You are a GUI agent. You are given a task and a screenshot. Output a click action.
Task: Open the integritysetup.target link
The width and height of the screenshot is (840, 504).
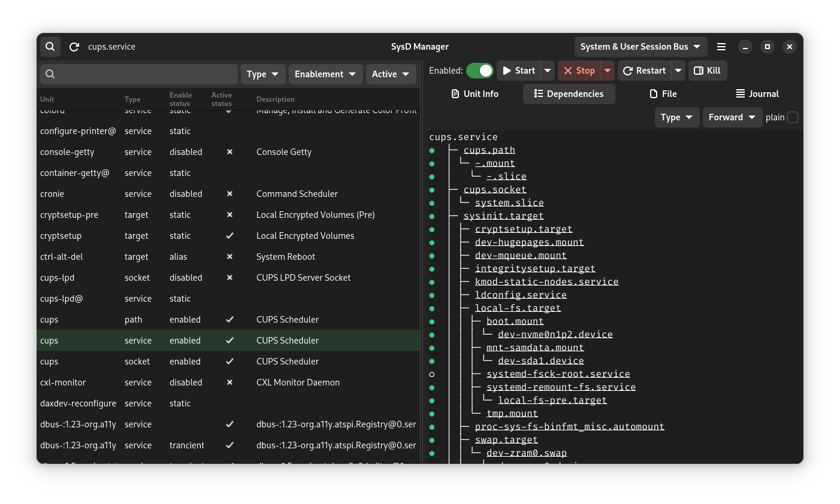point(536,269)
